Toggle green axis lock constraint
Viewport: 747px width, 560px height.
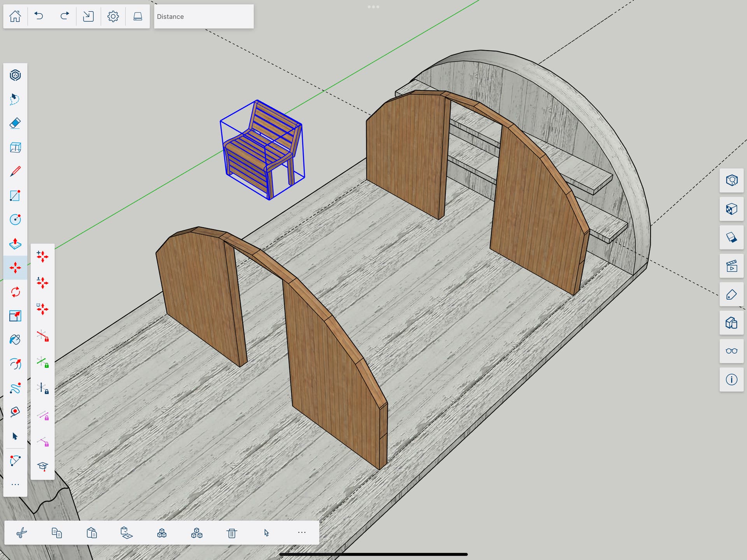coord(42,362)
